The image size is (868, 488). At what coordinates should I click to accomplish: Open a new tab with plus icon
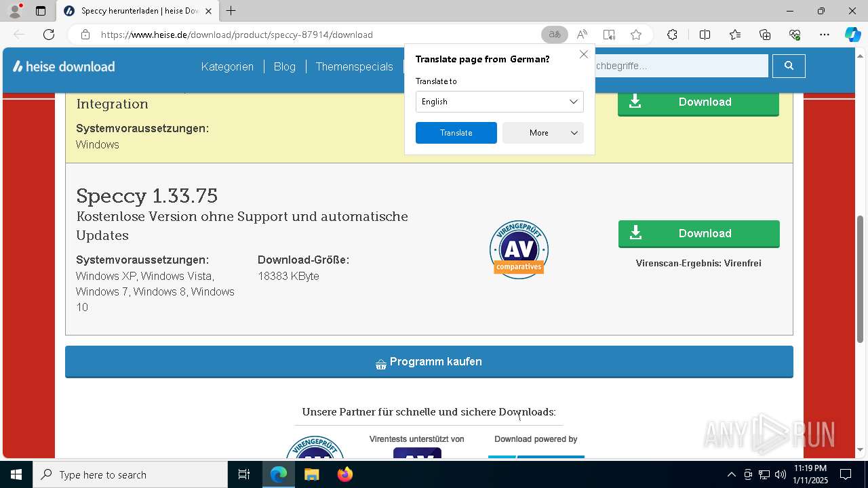[231, 11]
